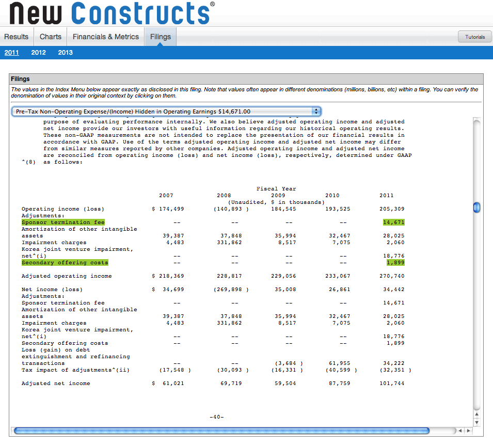Click the "Net income (loss)" row label
The image size is (493, 448).
(52, 290)
